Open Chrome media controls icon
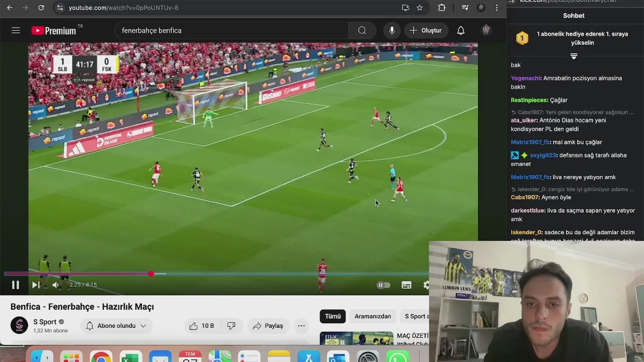 pos(465,8)
